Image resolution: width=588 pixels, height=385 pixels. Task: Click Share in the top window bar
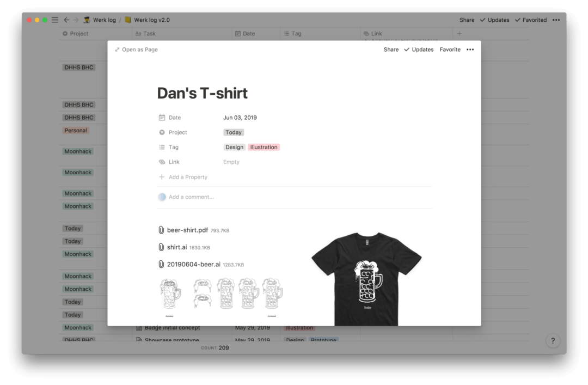467,20
